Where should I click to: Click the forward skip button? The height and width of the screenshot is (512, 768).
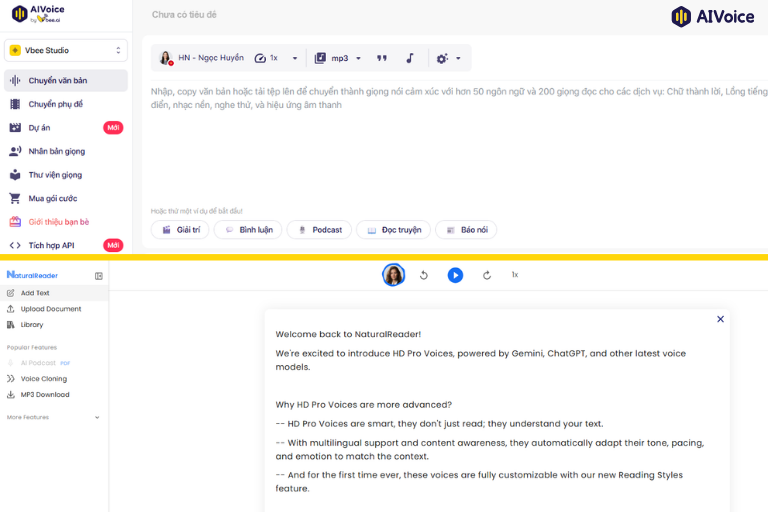[x=486, y=275]
